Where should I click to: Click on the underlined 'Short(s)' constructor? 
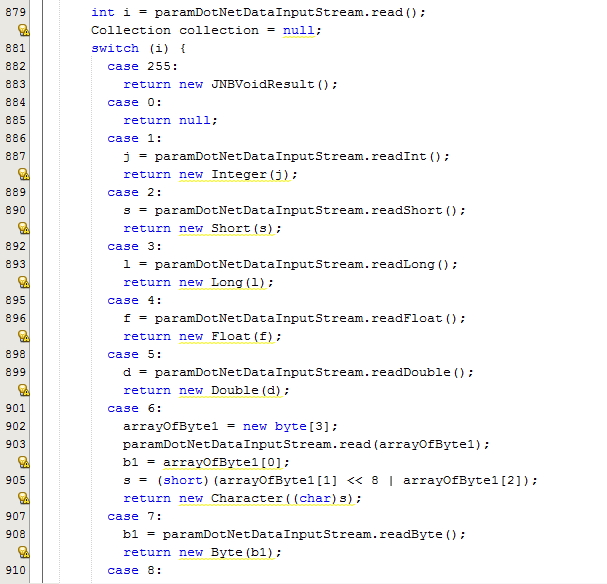coord(243,228)
